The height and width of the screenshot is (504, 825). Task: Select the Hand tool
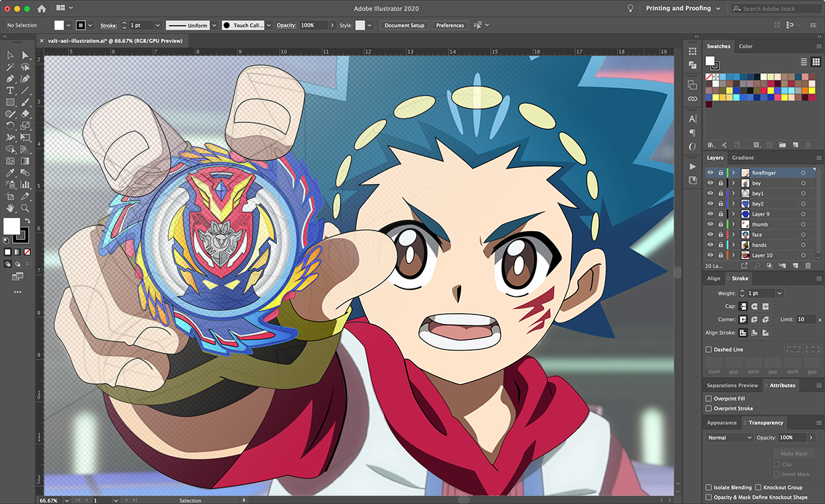[10, 208]
